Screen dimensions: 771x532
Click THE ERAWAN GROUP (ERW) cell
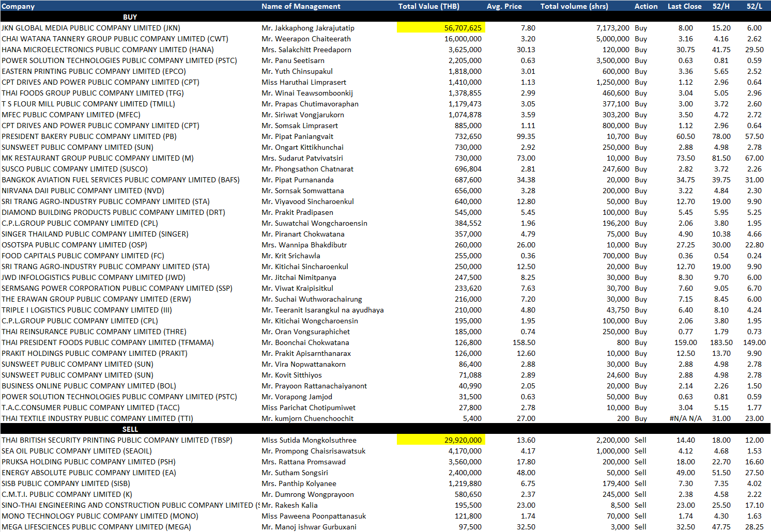tap(96, 299)
